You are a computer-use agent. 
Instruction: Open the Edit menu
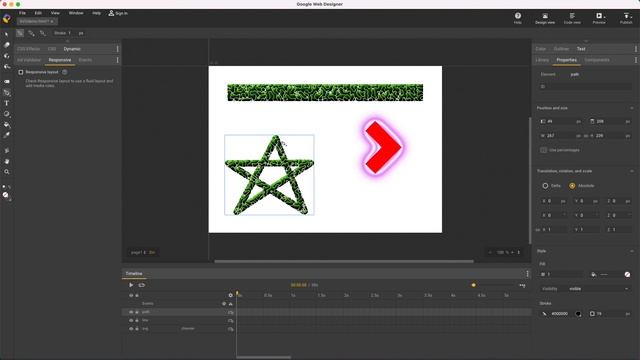tap(38, 13)
